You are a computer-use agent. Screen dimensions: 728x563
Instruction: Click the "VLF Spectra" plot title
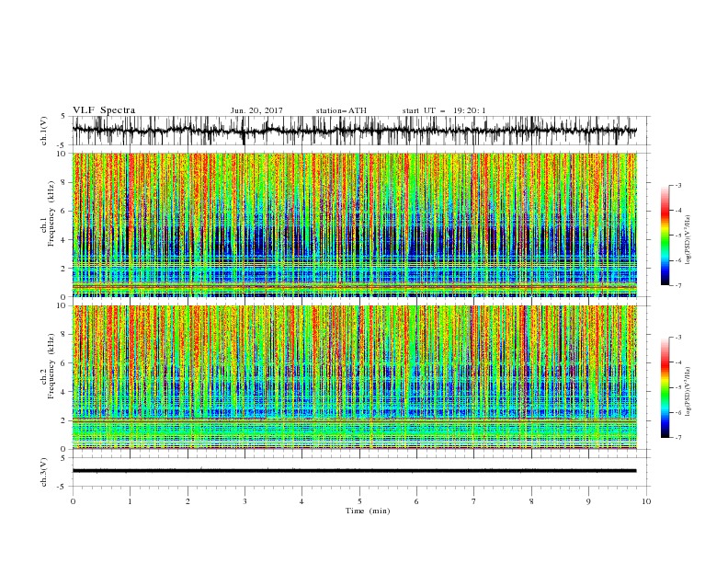pos(104,110)
